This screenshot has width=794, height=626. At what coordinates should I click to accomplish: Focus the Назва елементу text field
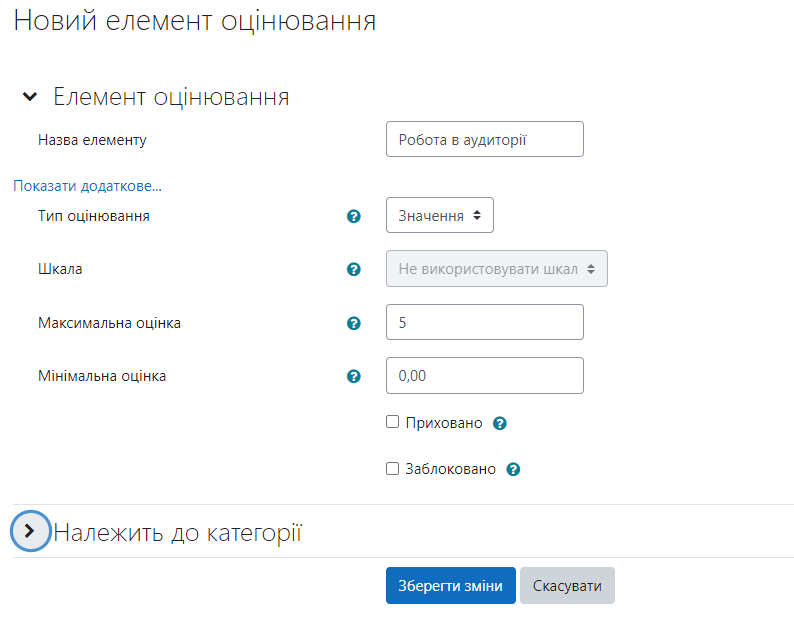point(485,139)
